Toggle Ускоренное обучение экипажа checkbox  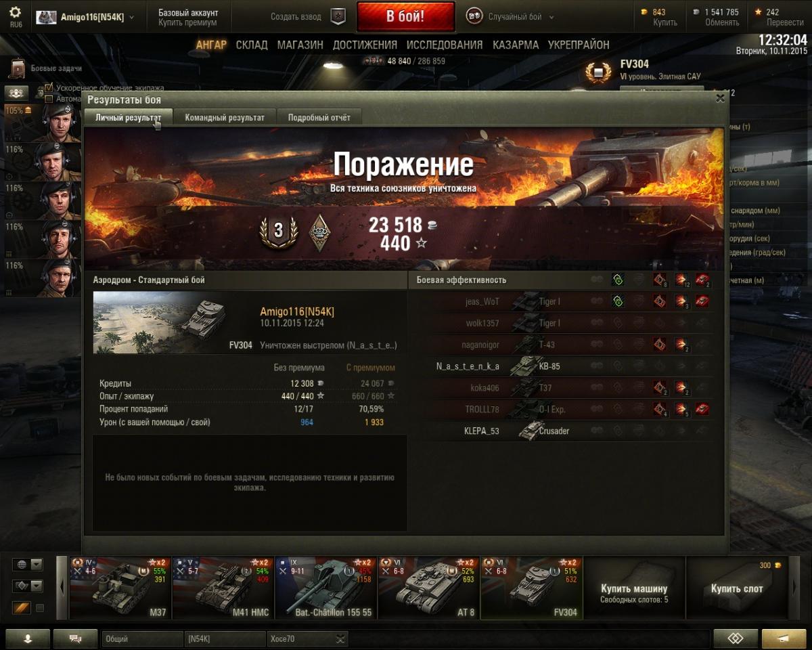[x=49, y=87]
